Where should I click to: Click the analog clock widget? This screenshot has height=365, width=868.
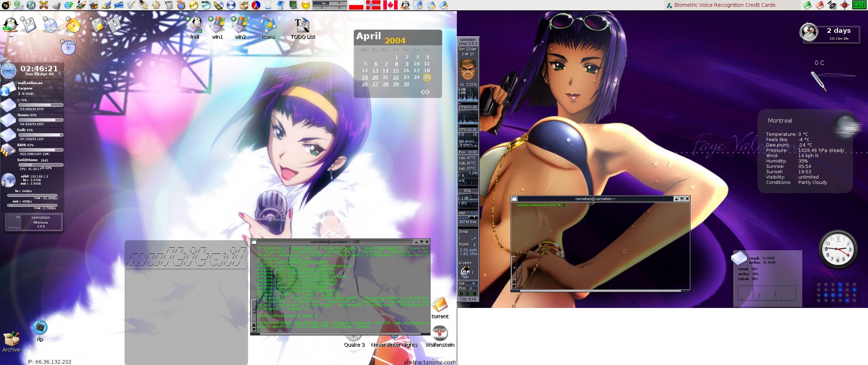point(837,249)
